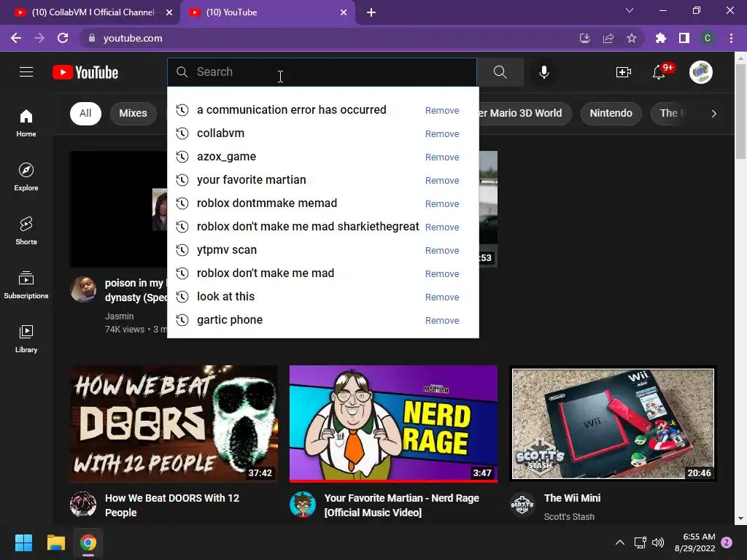
Task: Open Chrome profile C icon
Action: [708, 38]
